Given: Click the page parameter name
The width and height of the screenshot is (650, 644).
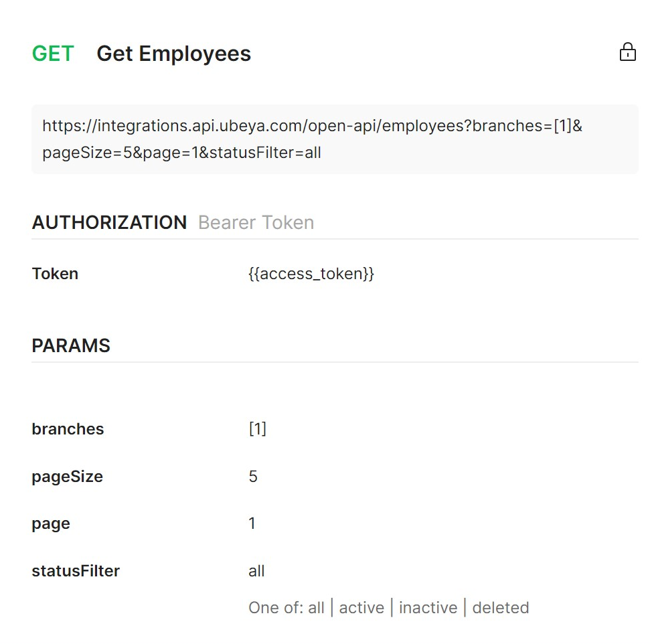Looking at the screenshot, I should click(51, 524).
